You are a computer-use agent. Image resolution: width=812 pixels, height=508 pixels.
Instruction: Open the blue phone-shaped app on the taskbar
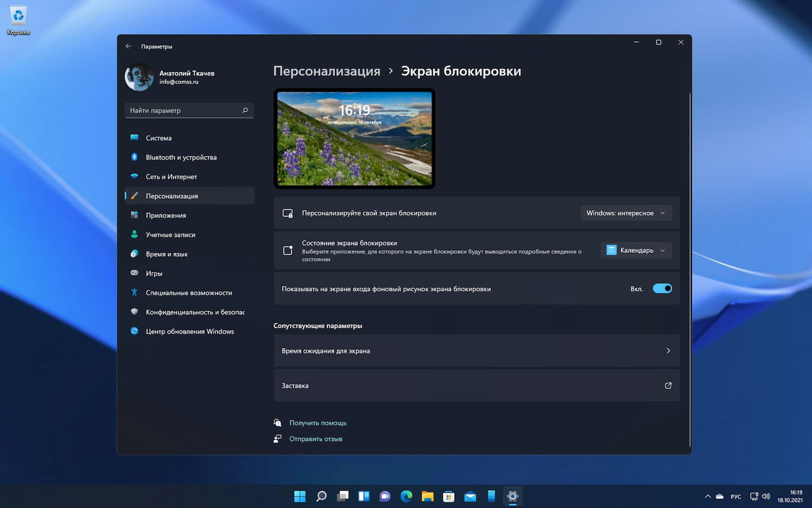(492, 496)
